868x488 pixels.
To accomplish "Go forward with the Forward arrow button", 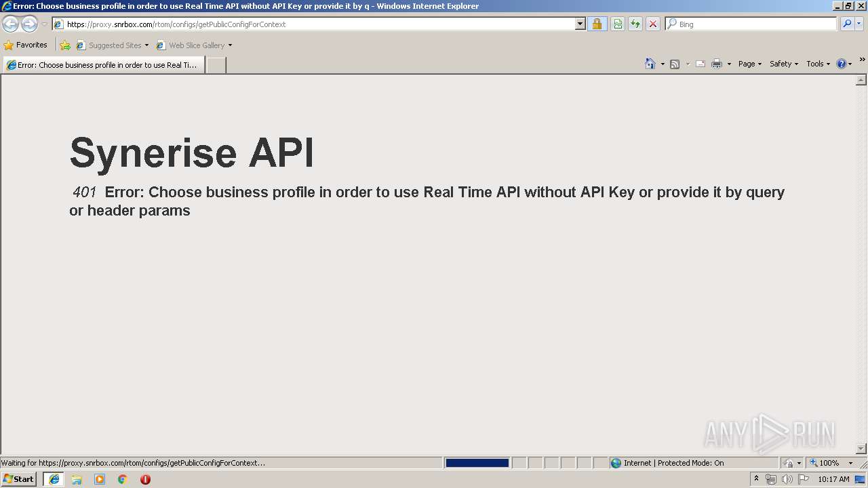I will (29, 24).
